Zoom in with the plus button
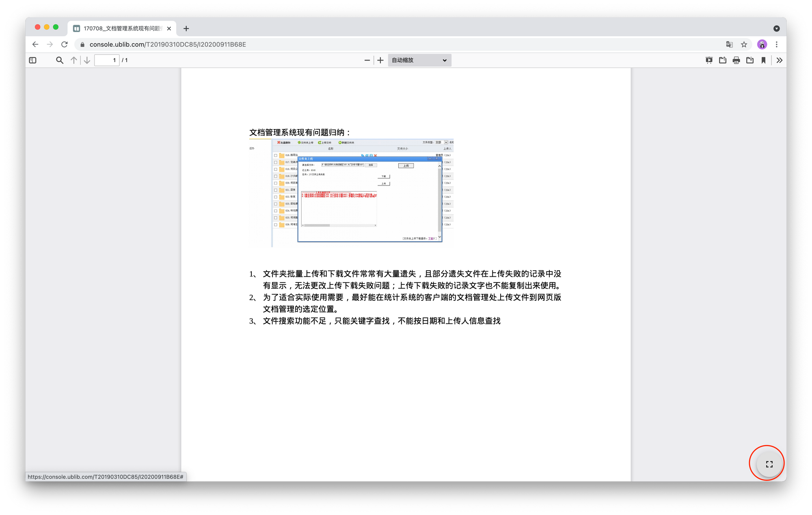The width and height of the screenshot is (812, 515). click(380, 60)
